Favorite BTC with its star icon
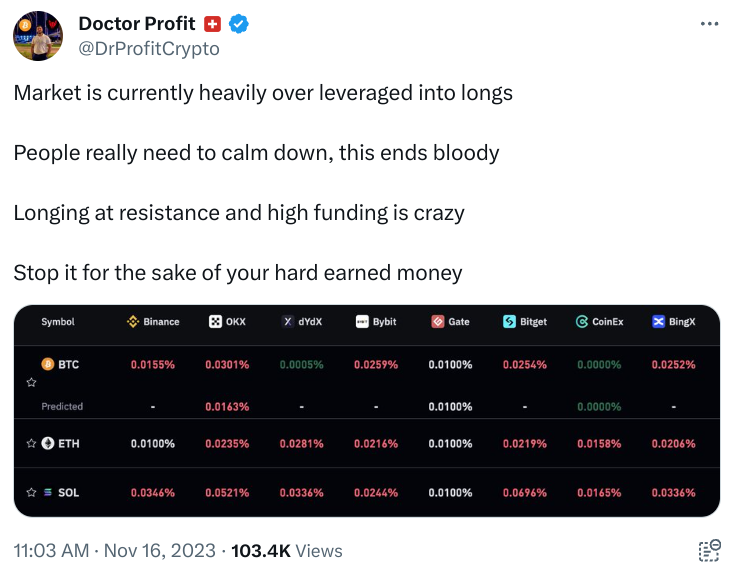The height and width of the screenshot is (575, 737). click(x=31, y=382)
